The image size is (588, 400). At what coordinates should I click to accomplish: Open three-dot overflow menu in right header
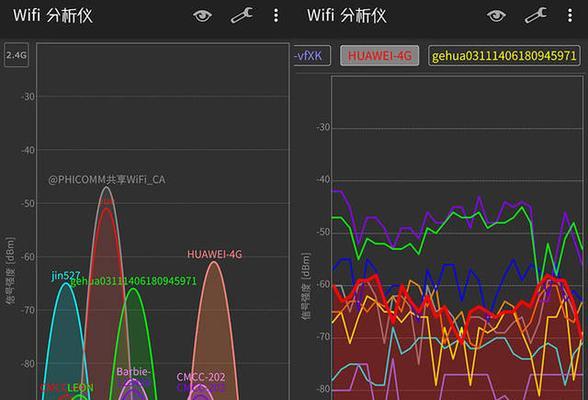(x=570, y=16)
